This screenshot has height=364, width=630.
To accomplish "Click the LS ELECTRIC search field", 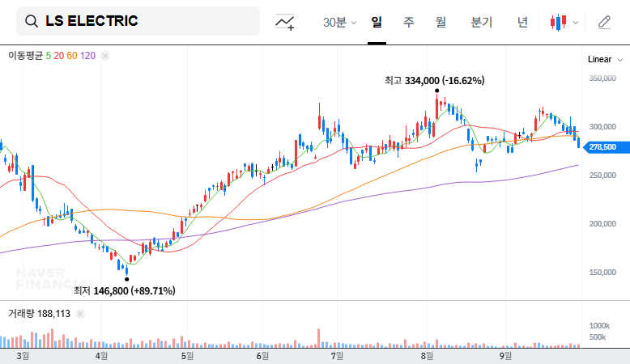I will point(138,21).
